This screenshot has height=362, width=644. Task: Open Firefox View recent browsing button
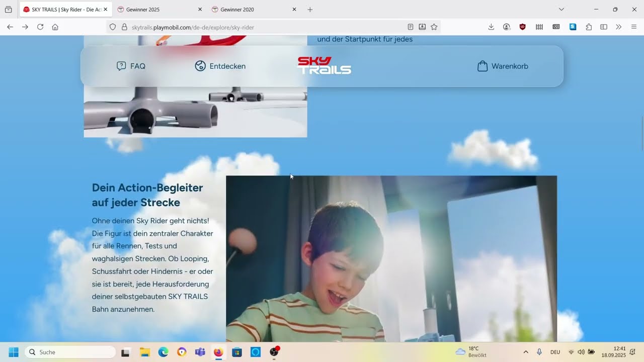click(x=8, y=10)
